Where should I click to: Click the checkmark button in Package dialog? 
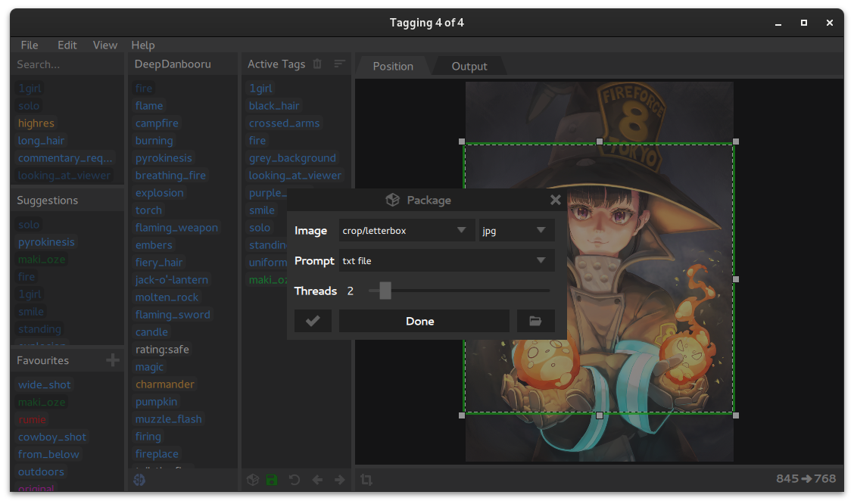coord(313,321)
